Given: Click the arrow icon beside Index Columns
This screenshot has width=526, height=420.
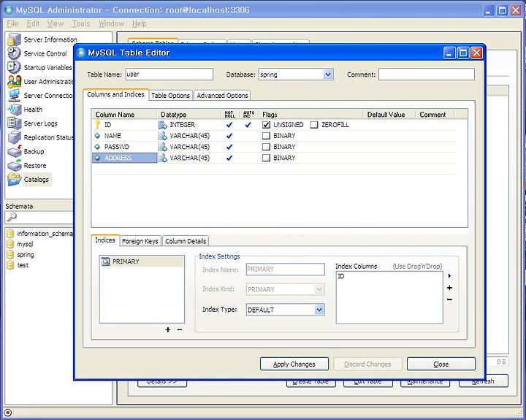Looking at the screenshot, I should [x=449, y=276].
